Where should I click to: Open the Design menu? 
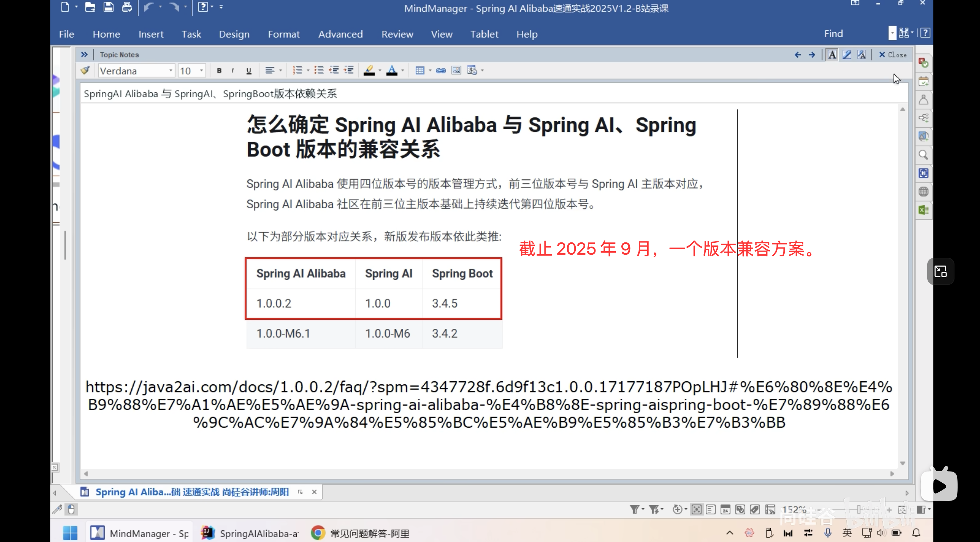(234, 34)
